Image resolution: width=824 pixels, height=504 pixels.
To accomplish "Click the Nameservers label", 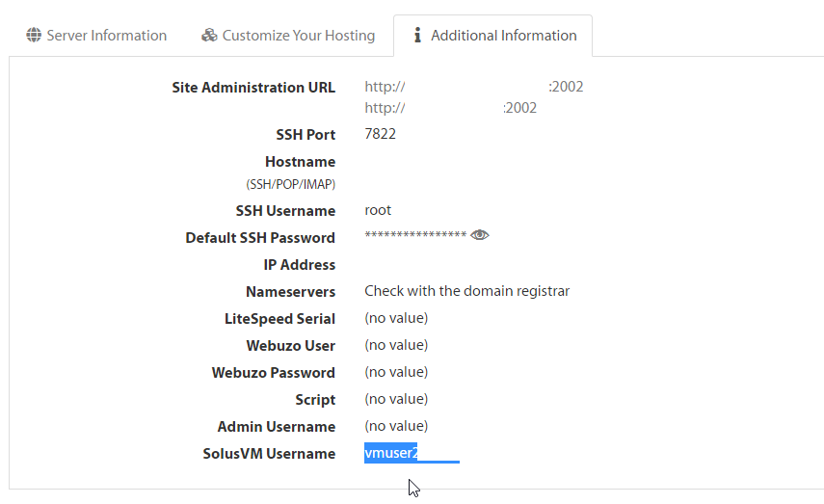I will click(291, 292).
